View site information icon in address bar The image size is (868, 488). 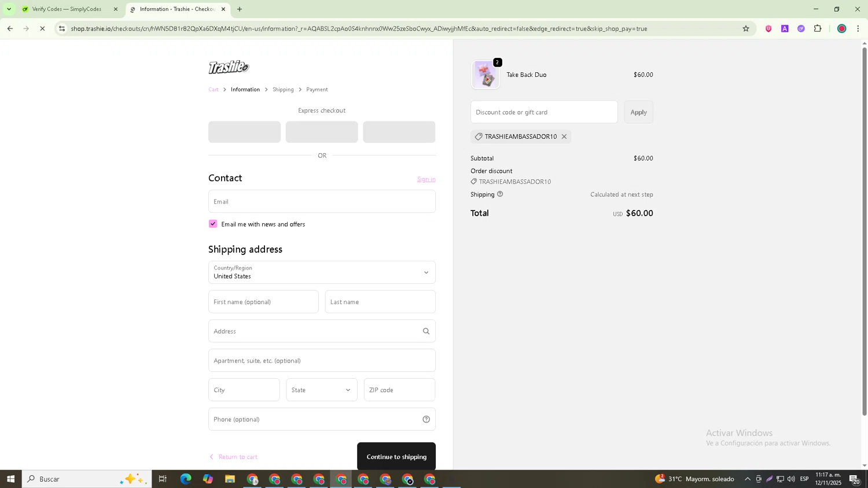pyautogui.click(x=62, y=28)
